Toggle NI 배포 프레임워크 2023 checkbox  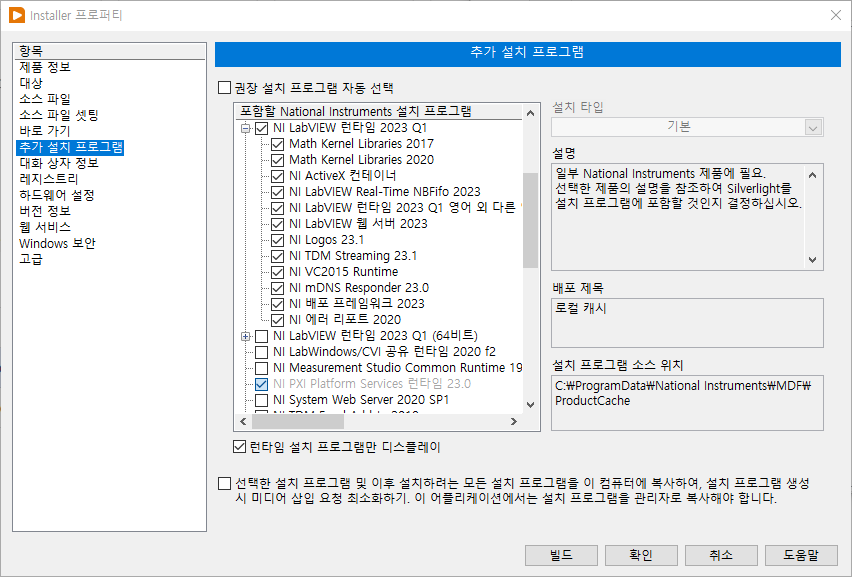pos(278,304)
